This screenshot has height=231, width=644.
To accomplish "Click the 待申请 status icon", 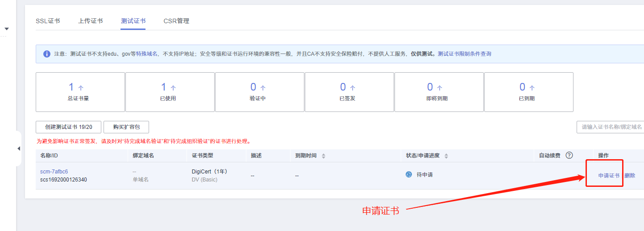I will [408, 175].
